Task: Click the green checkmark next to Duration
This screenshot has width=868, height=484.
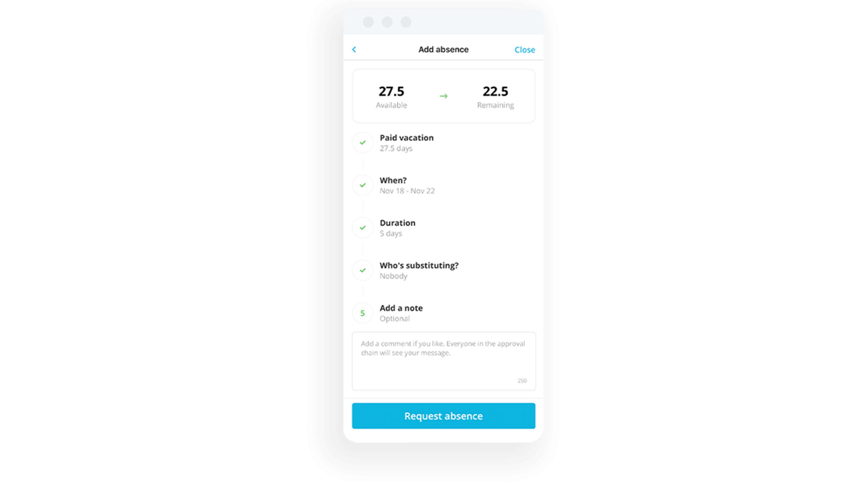Action: 362,228
